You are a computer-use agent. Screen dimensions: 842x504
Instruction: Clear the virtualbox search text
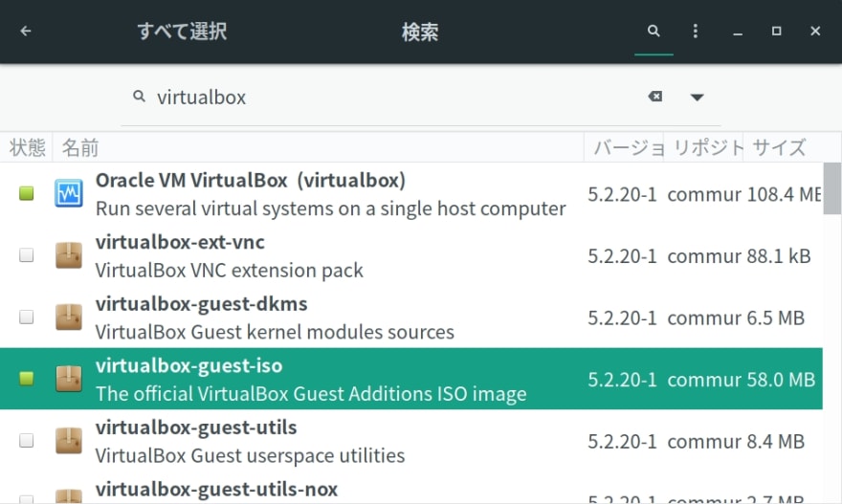655,97
